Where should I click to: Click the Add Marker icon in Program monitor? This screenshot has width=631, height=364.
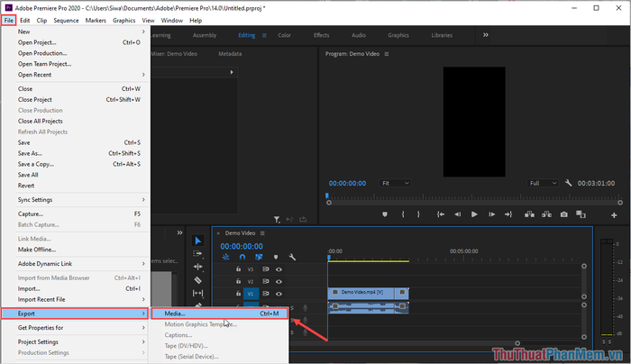(385, 214)
